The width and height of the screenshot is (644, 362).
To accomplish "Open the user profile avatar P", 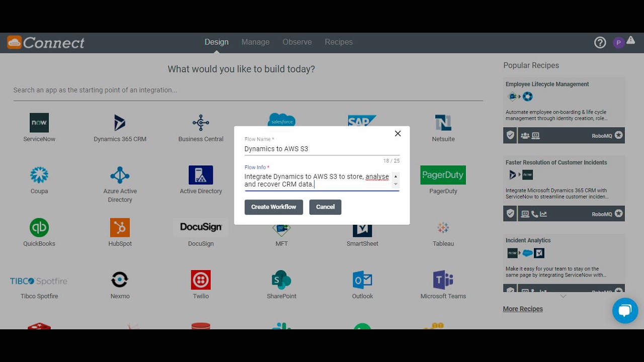I will [619, 43].
